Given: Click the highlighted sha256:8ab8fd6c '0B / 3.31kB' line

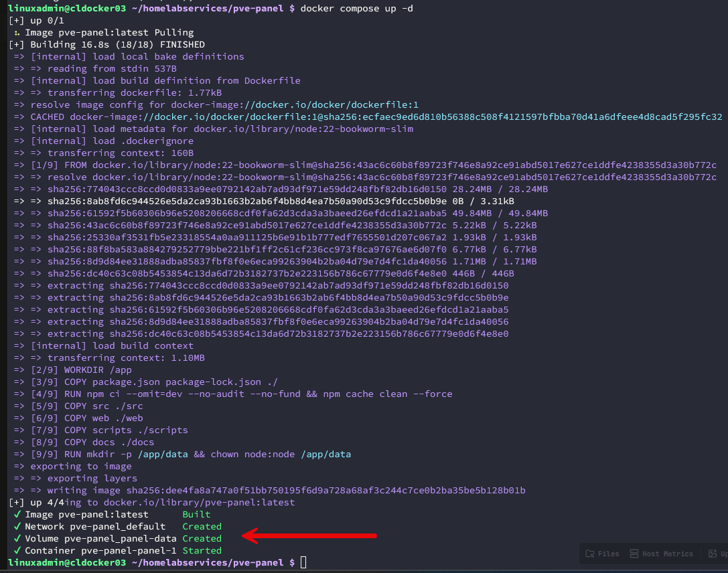Looking at the screenshot, I should [x=264, y=201].
